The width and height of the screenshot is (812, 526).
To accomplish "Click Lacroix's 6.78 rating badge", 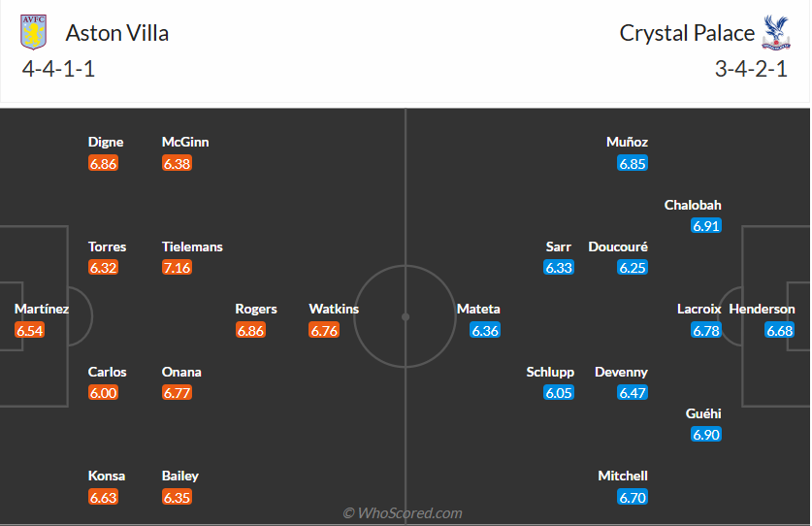I will pyautogui.click(x=706, y=331).
